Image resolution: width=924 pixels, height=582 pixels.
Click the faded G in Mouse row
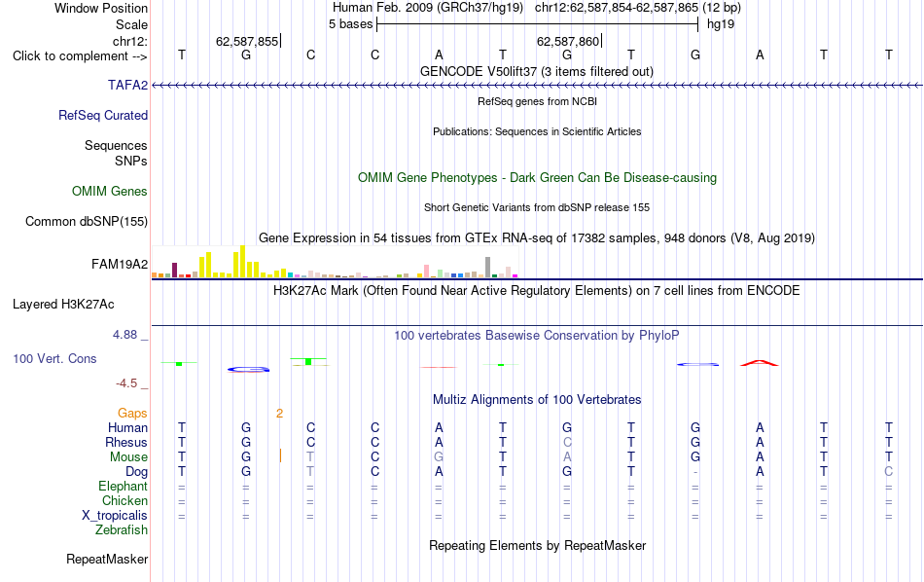pyautogui.click(x=439, y=457)
